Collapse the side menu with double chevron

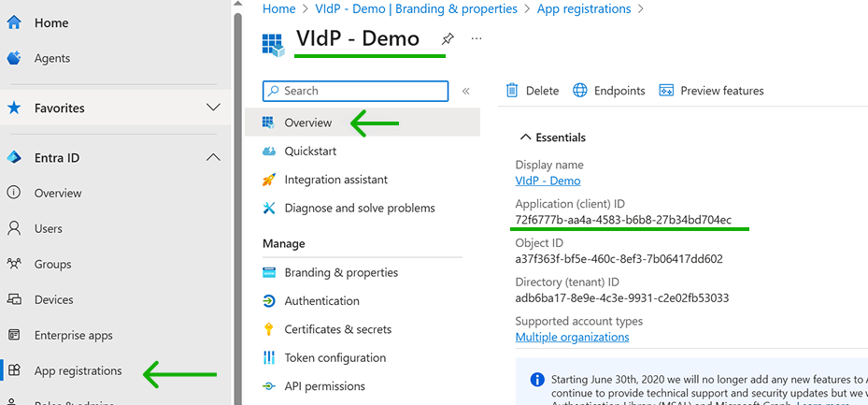coord(465,92)
